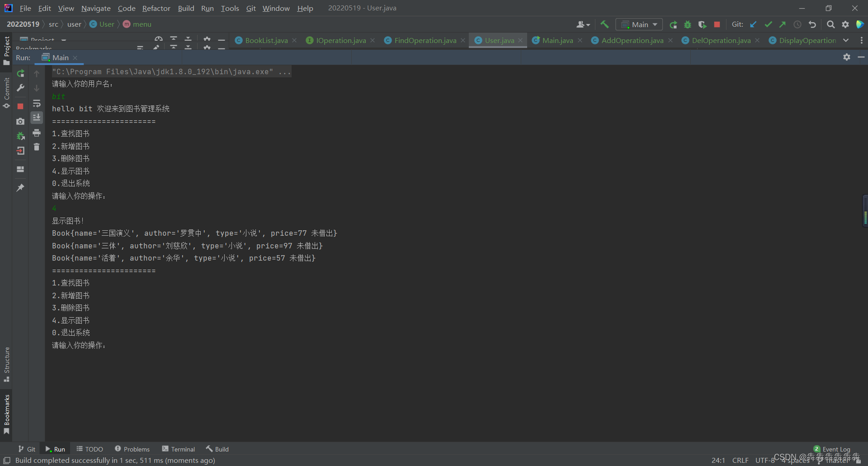Open the Refactor menu
The width and height of the screenshot is (868, 466).
coord(156,8)
